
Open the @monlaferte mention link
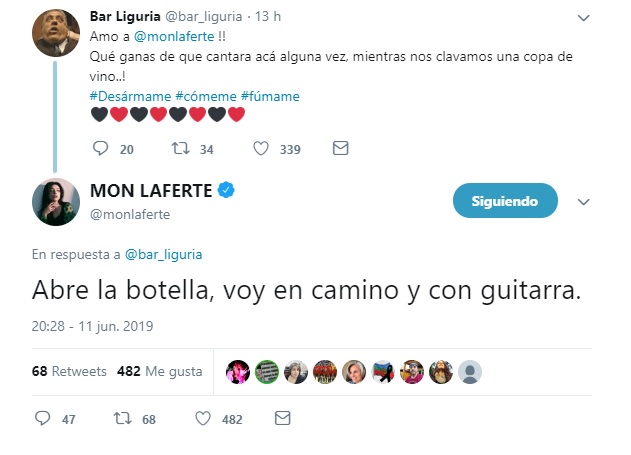click(174, 36)
